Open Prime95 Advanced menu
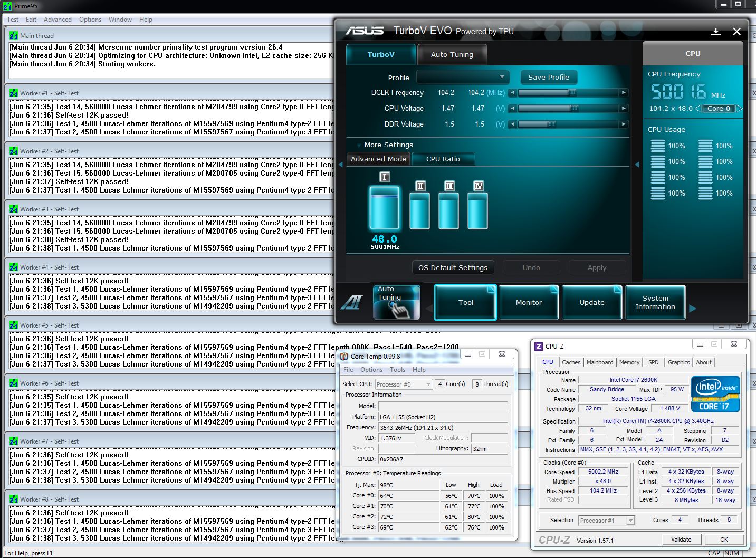The height and width of the screenshot is (558, 756). 58,20
